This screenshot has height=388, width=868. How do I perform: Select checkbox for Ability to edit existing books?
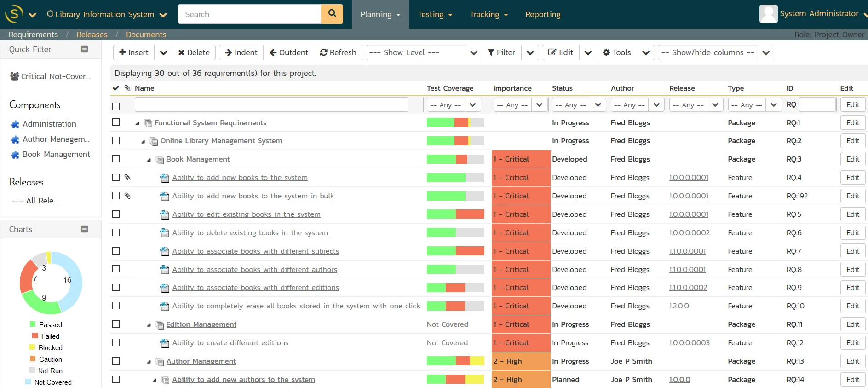(116, 214)
